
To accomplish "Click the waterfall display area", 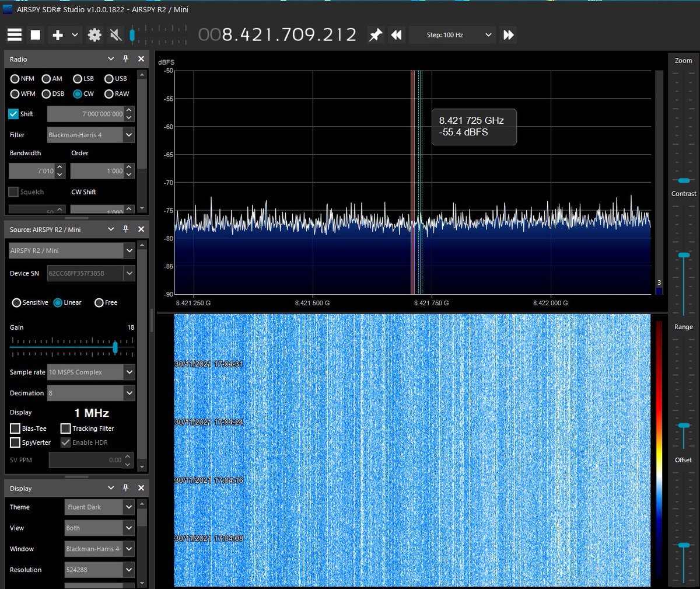I will [x=412, y=450].
